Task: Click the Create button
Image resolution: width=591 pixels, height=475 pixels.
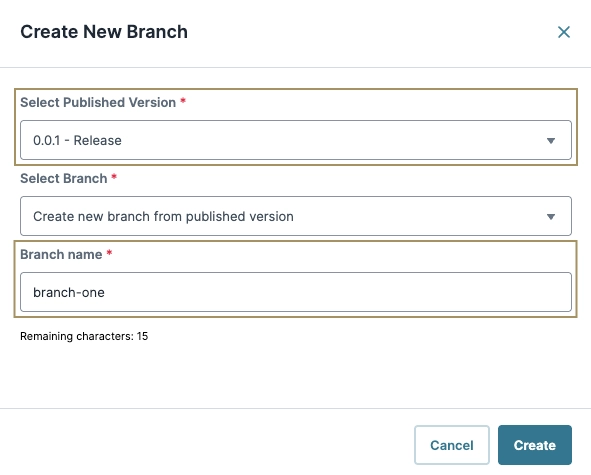Action: (x=534, y=445)
